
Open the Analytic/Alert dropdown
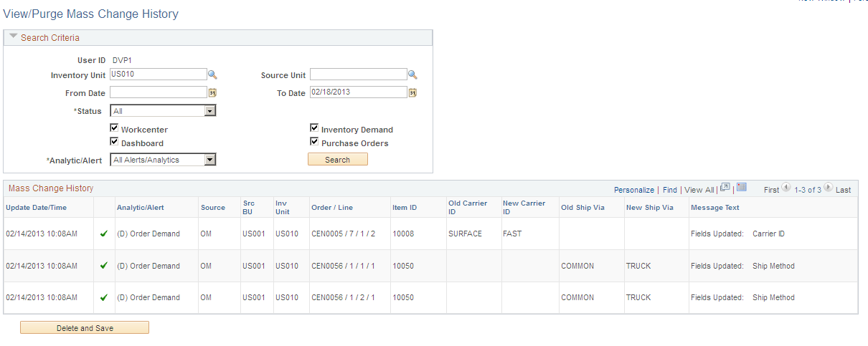(x=163, y=160)
